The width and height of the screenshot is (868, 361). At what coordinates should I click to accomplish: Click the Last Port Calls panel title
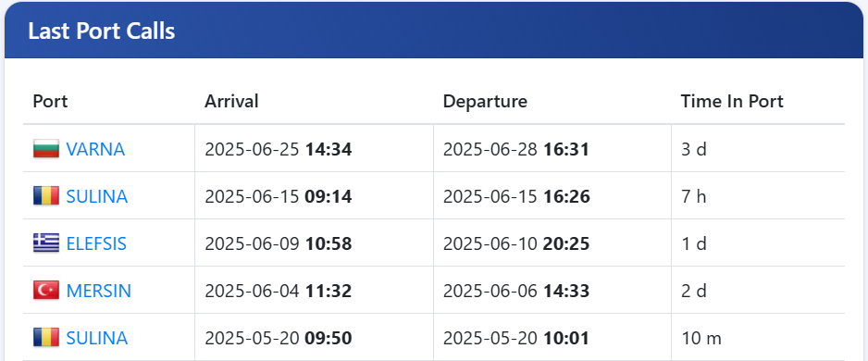[x=101, y=31]
